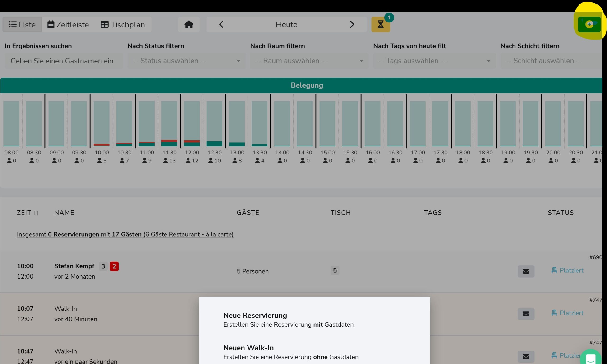This screenshot has height=364, width=607.
Task: Go to previous day with left chevron
Action: [221, 24]
